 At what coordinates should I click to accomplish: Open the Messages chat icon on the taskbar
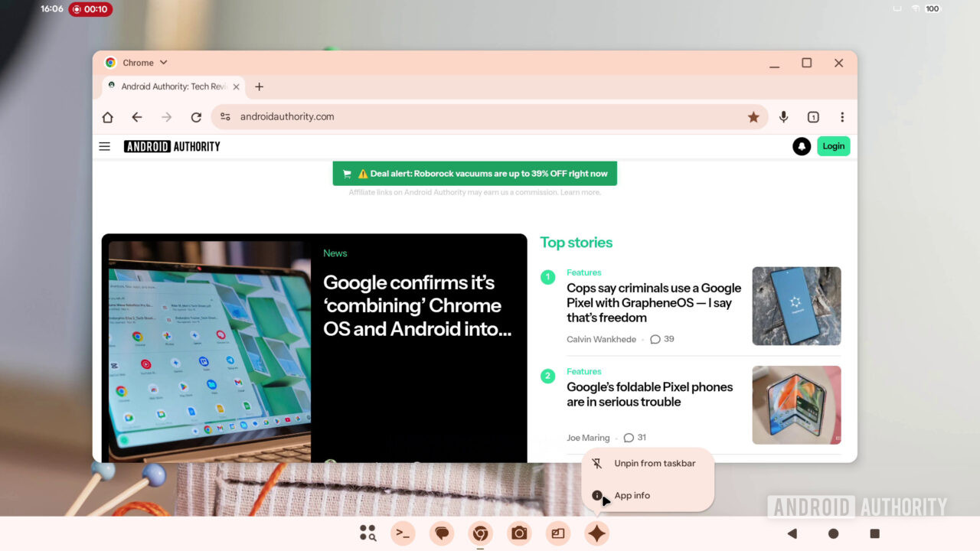(442, 533)
